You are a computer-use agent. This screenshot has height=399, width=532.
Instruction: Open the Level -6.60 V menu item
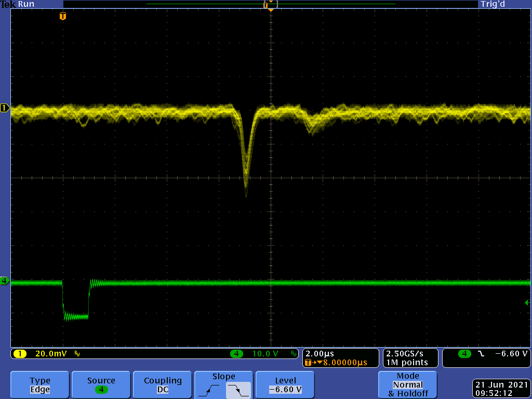click(285, 385)
